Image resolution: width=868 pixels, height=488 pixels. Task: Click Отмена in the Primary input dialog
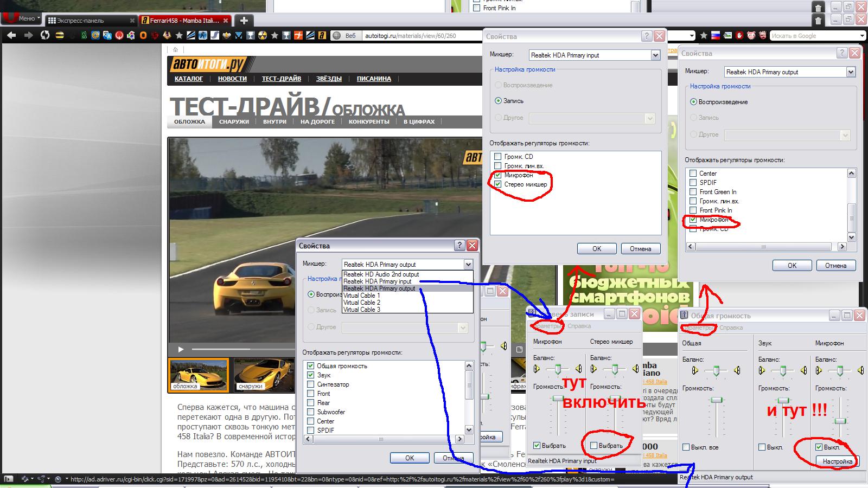coord(641,249)
